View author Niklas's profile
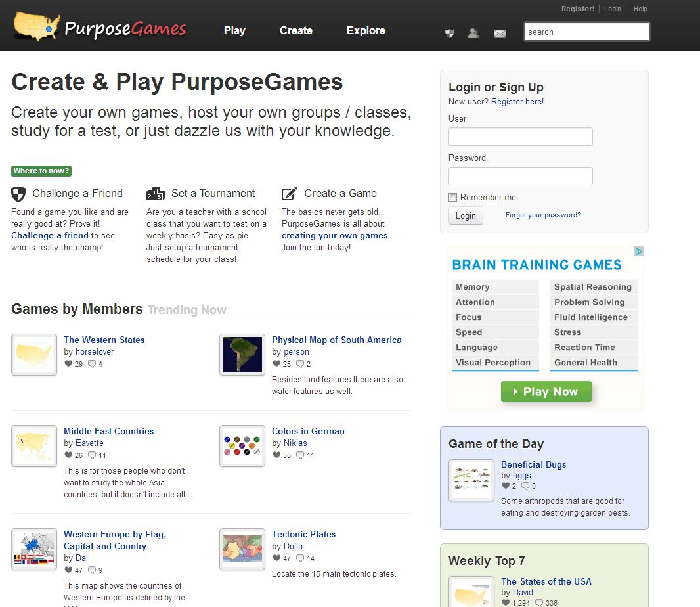Image resolution: width=700 pixels, height=607 pixels. click(x=295, y=443)
